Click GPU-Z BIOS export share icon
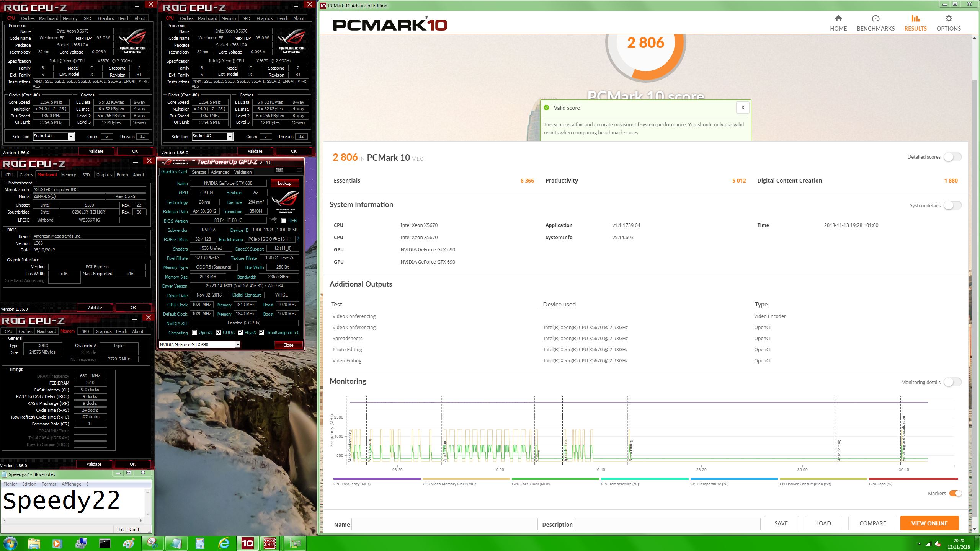980x551 pixels. pyautogui.click(x=273, y=220)
